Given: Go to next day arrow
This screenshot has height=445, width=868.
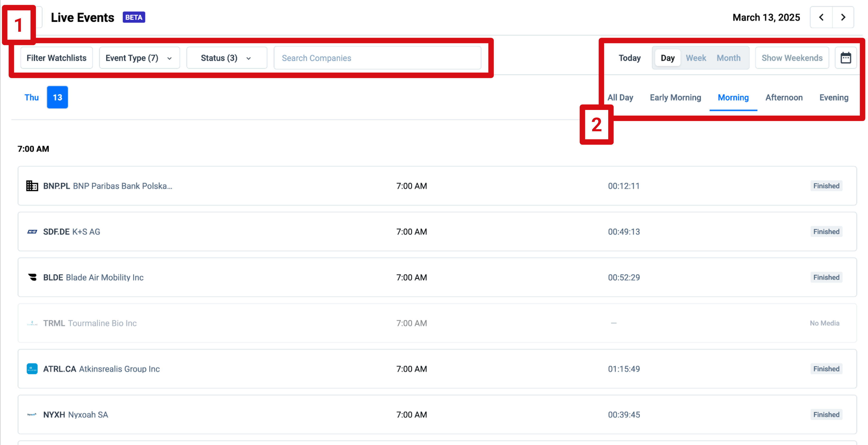Looking at the screenshot, I should click(x=843, y=17).
